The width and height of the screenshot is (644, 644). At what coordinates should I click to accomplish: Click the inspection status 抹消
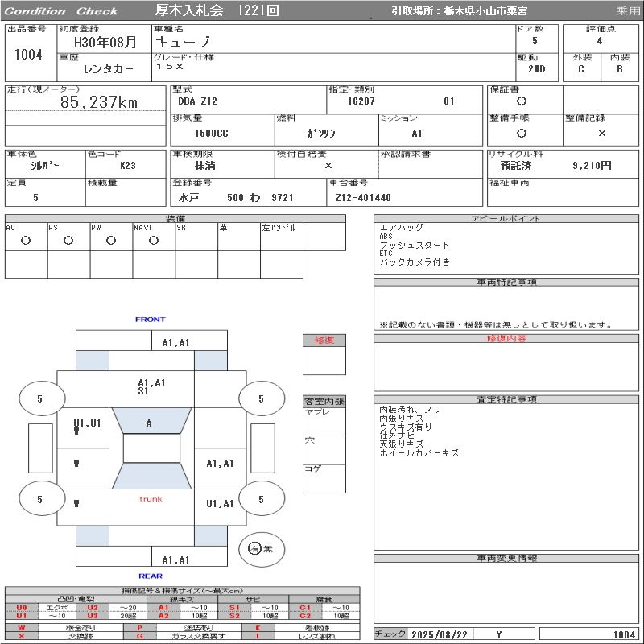pos(205,166)
